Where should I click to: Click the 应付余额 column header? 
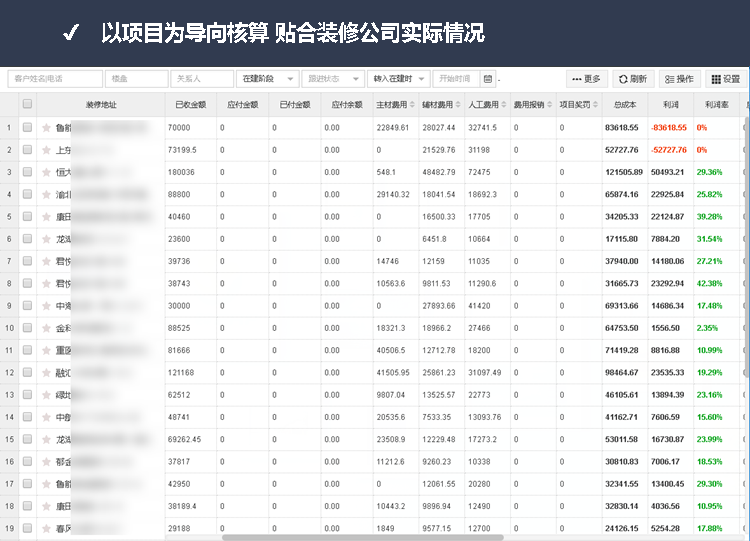click(347, 105)
